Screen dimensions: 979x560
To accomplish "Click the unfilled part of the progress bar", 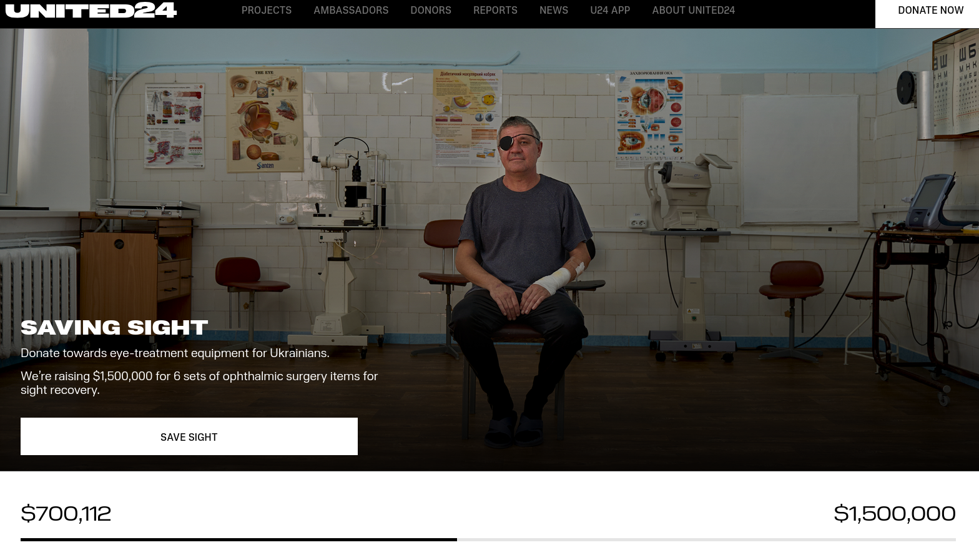I will pyautogui.click(x=706, y=539).
